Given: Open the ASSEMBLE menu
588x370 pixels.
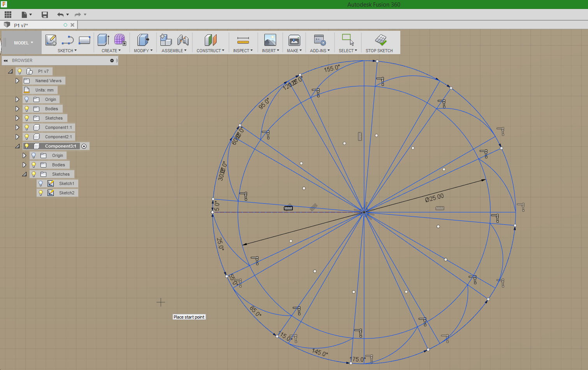Looking at the screenshot, I should [174, 51].
